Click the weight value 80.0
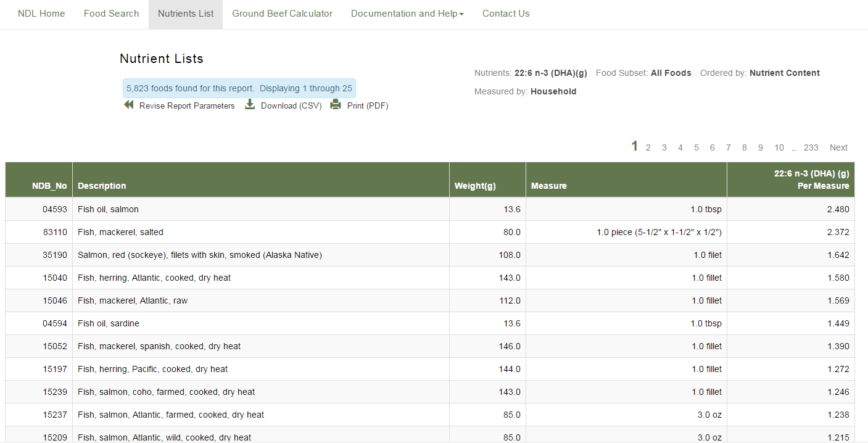This screenshot has height=443, width=868. point(512,232)
